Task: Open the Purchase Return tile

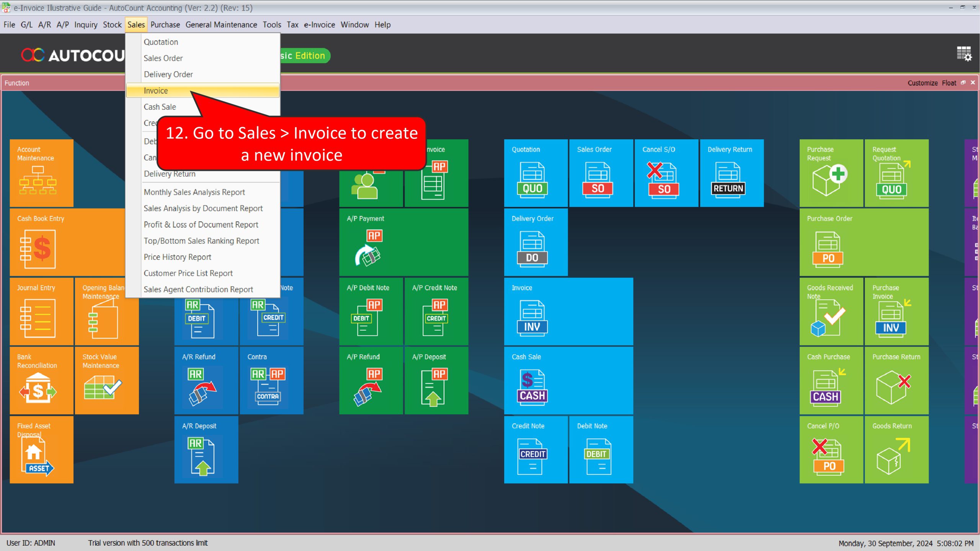Action: click(x=897, y=380)
